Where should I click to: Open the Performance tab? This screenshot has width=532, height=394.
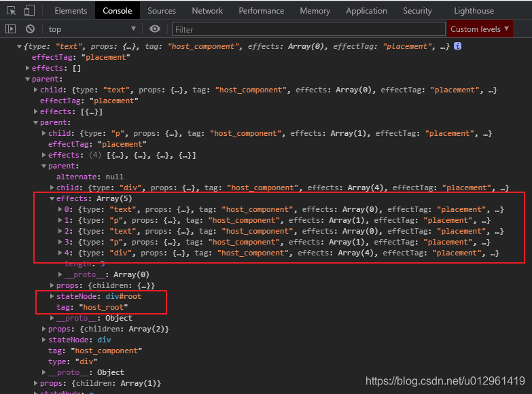262,11
